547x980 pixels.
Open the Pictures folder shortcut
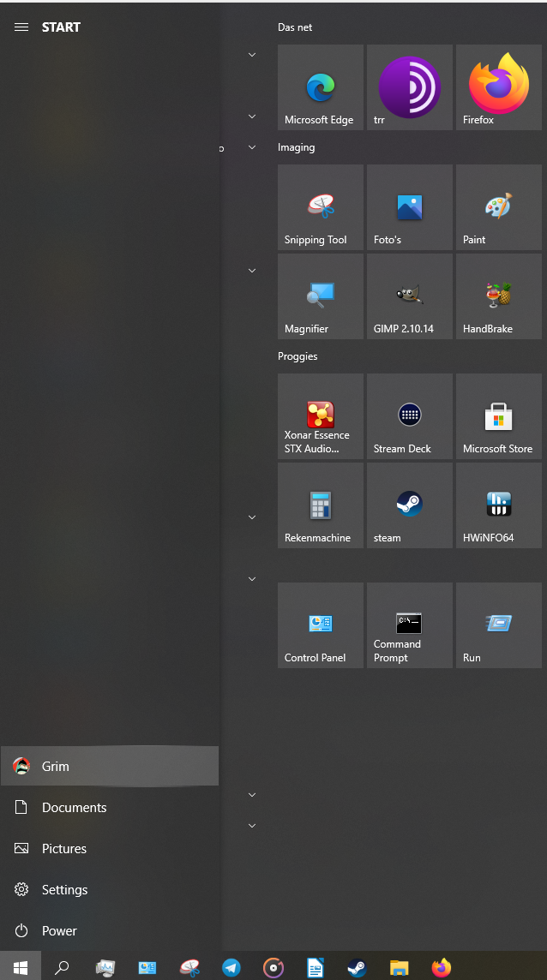point(110,848)
